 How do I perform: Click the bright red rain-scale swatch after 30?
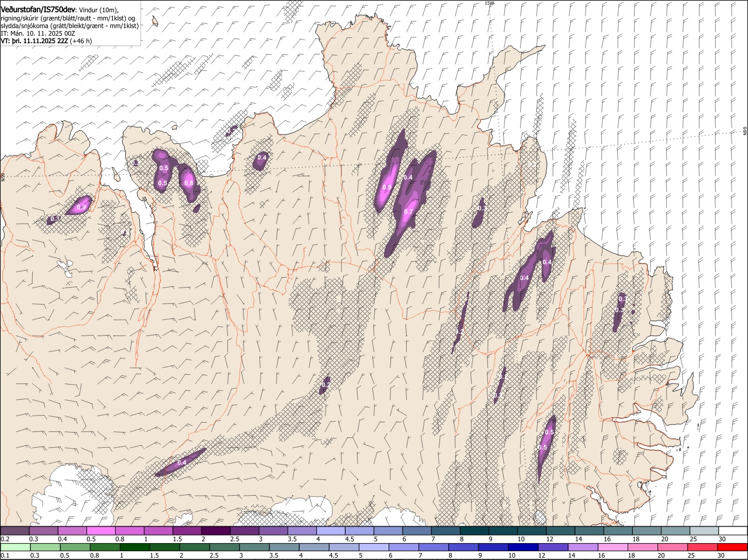(733, 547)
